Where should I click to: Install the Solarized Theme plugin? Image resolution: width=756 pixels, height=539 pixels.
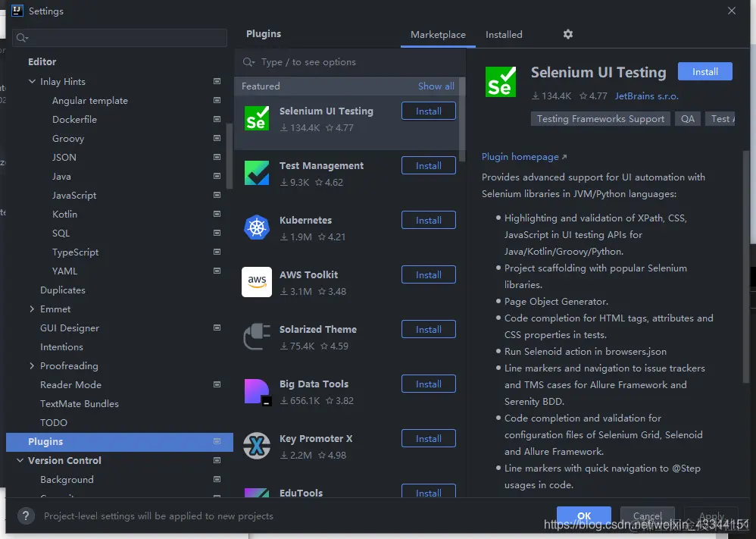(x=428, y=329)
